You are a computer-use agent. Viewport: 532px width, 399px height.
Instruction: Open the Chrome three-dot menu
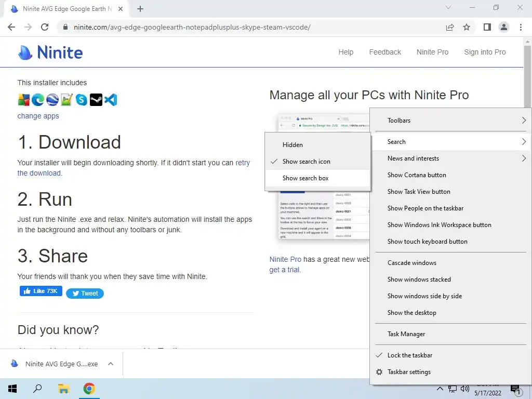[x=521, y=27]
